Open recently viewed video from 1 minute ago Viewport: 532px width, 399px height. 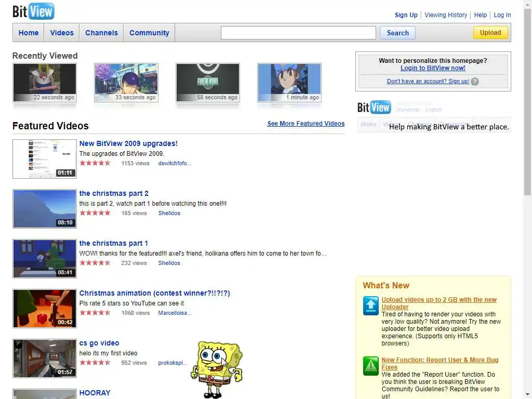coord(289,83)
